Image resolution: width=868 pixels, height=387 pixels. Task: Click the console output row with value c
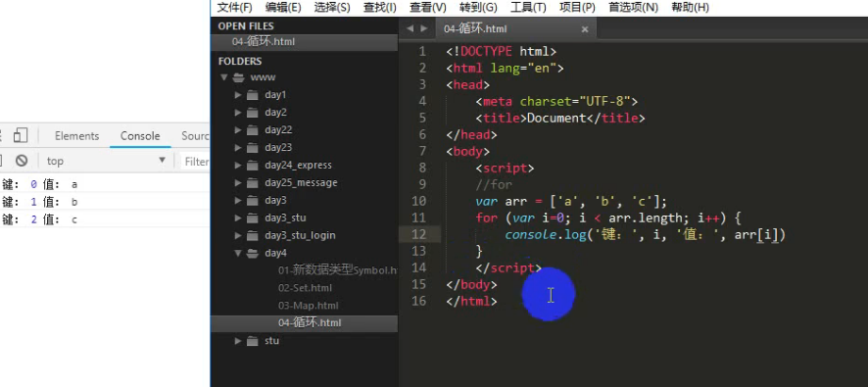point(105,219)
